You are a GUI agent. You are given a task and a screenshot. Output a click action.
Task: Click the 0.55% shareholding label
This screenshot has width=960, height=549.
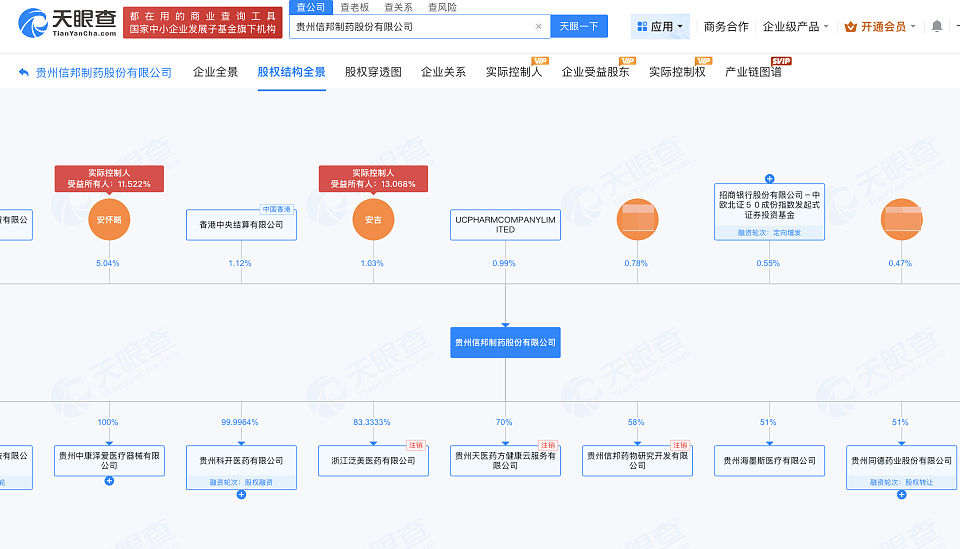click(x=768, y=263)
